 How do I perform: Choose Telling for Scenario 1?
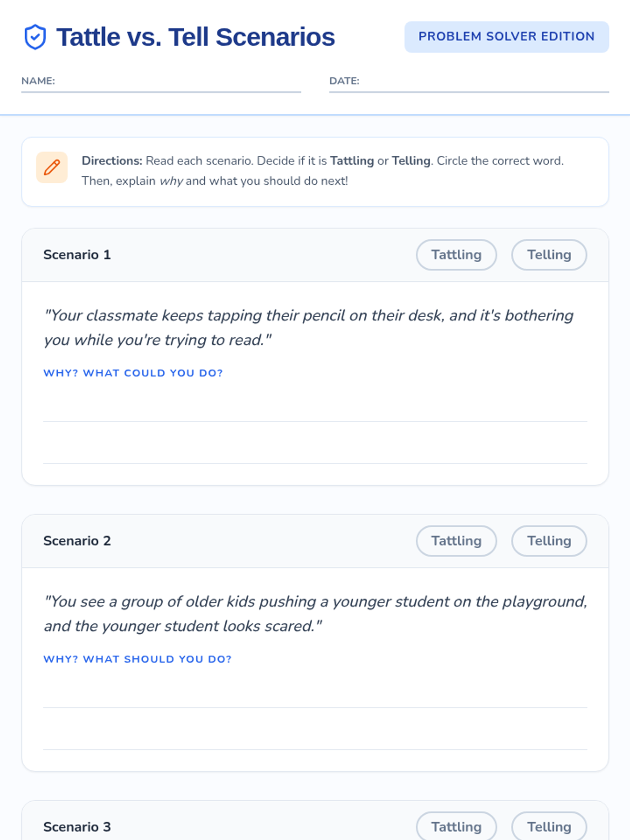pyautogui.click(x=549, y=255)
